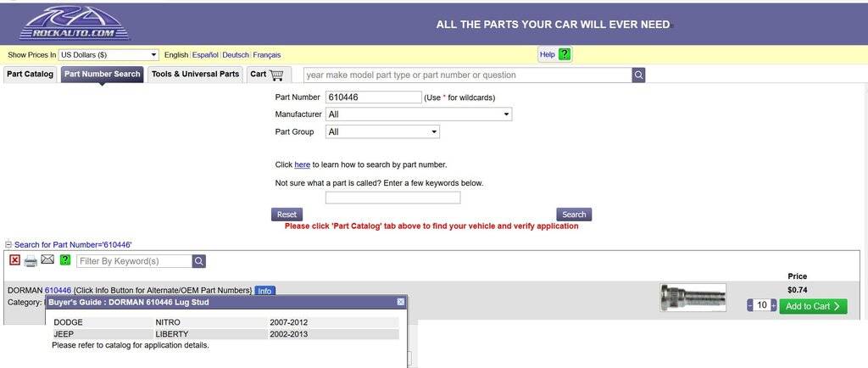Open Help via the green question mark
The image size is (868, 368).
click(x=565, y=54)
